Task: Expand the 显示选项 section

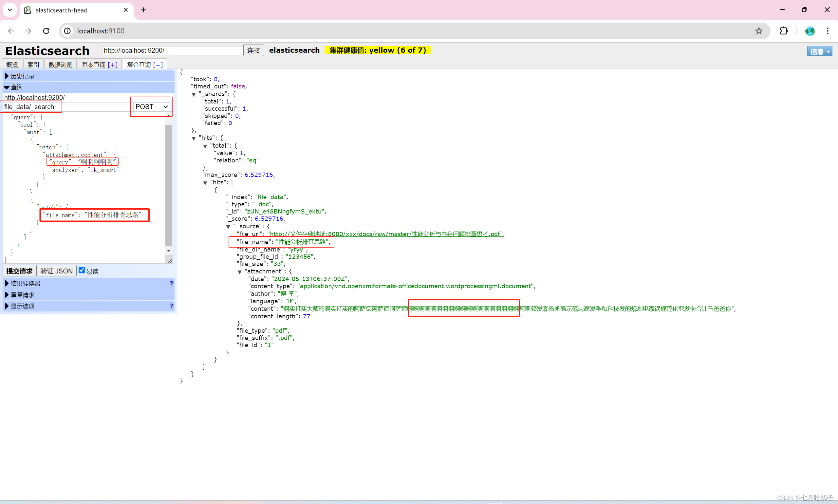Action: click(x=88, y=306)
